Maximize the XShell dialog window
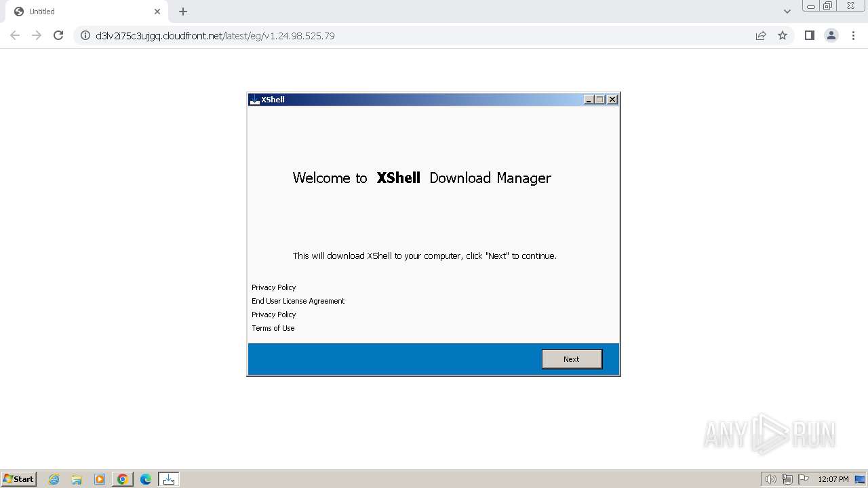 (x=599, y=100)
